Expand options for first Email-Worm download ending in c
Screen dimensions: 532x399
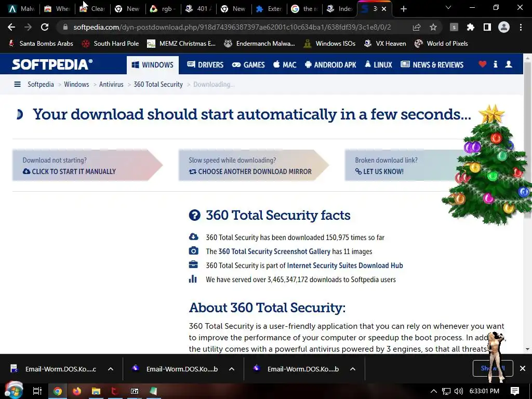point(111,369)
